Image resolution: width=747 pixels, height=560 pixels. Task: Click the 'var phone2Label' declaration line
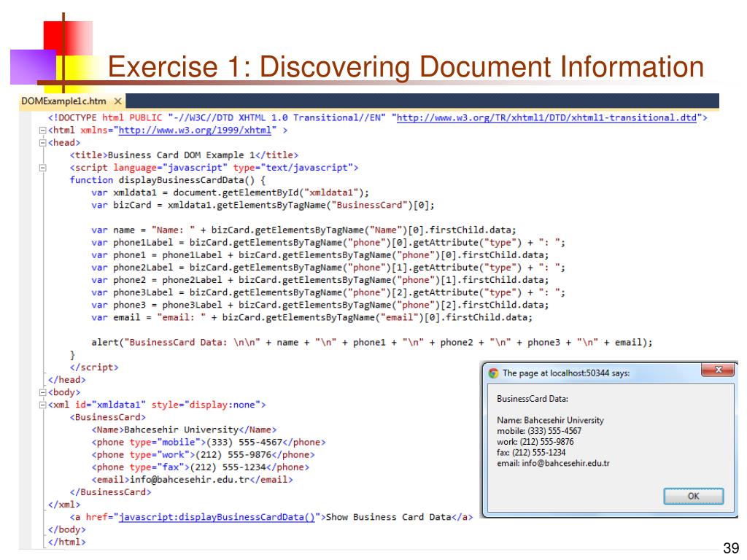(328, 268)
